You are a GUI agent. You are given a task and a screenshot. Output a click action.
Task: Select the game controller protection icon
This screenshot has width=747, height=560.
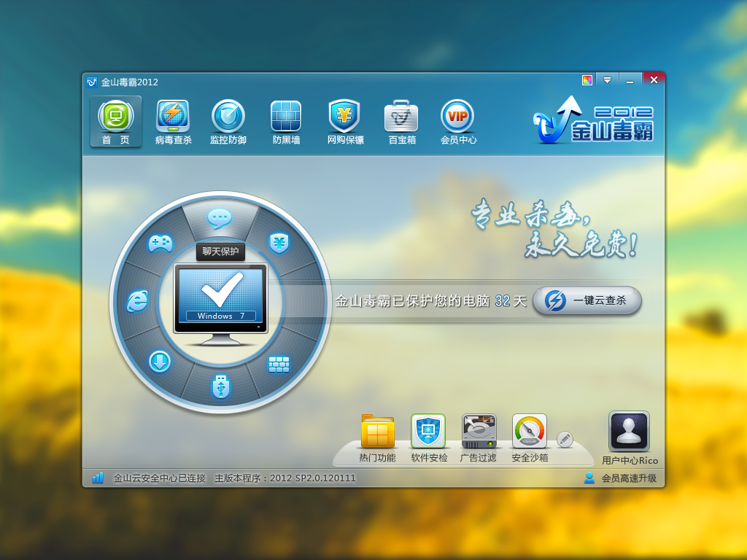pyautogui.click(x=160, y=244)
